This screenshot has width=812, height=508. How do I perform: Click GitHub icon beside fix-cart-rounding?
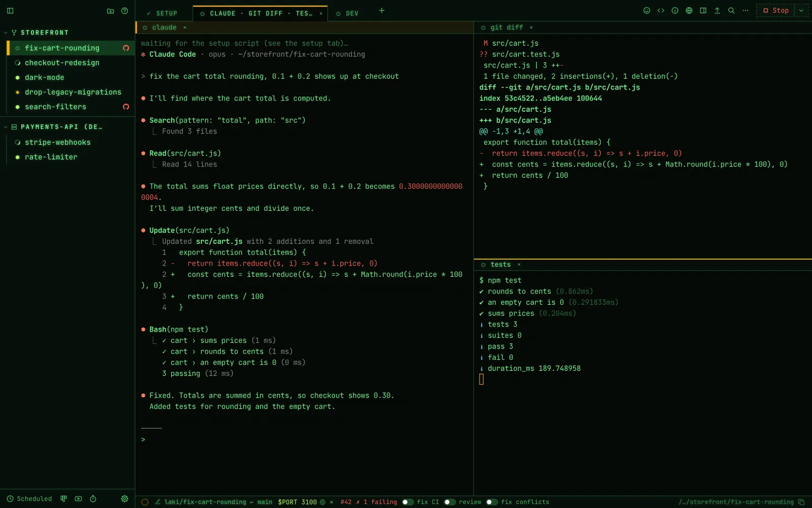point(126,48)
